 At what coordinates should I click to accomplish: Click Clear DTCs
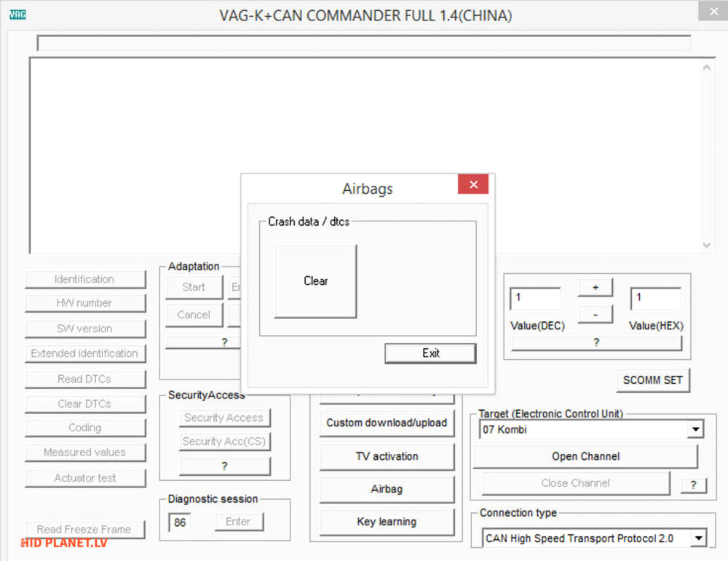coord(86,404)
